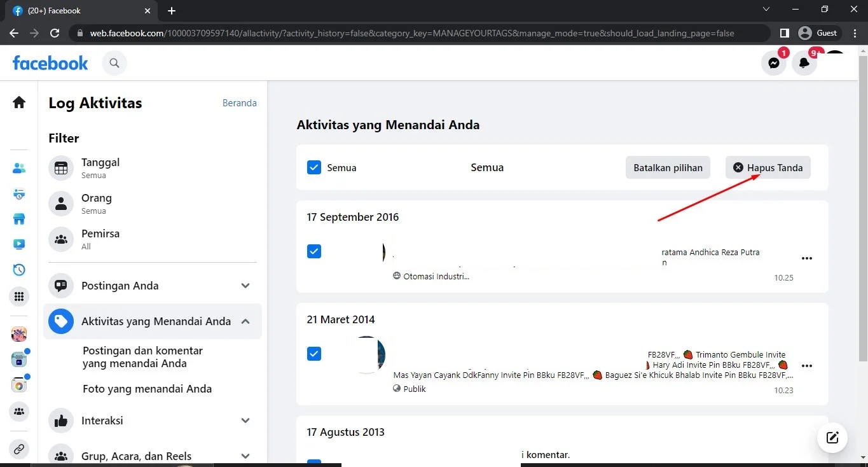
Task: Open Chrome tab search dropdown arrow
Action: click(766, 10)
